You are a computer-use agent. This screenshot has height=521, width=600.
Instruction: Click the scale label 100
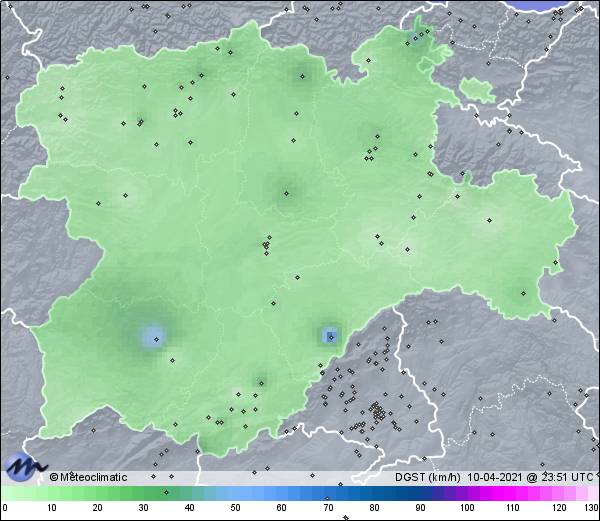coord(467,508)
